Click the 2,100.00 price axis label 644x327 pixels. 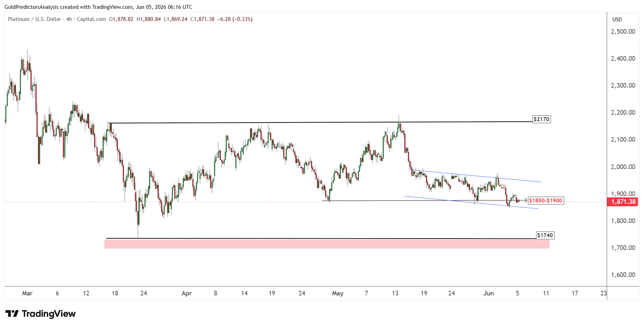(x=623, y=140)
